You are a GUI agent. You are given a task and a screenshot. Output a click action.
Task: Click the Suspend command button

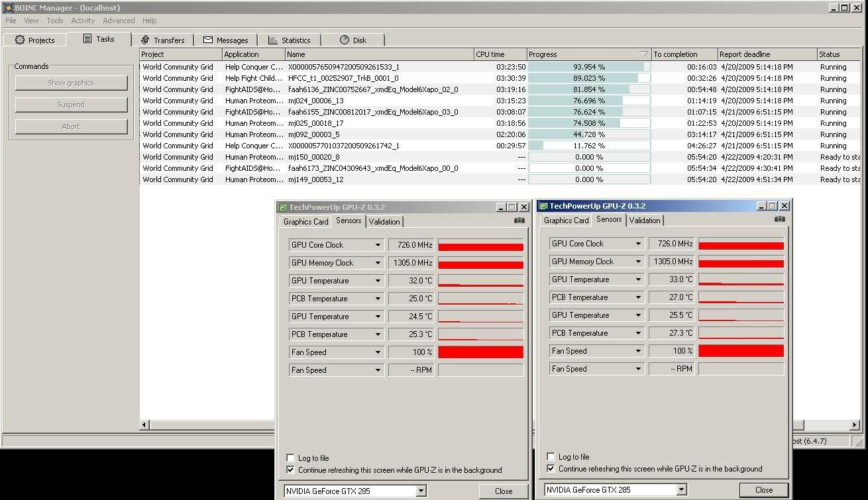pos(71,105)
